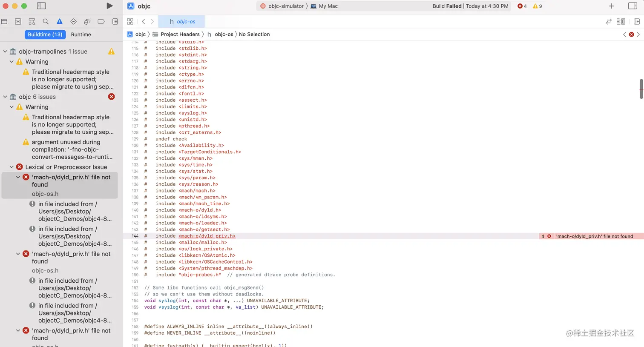
Task: Choose the objc-simulator scheme
Action: [x=282, y=6]
